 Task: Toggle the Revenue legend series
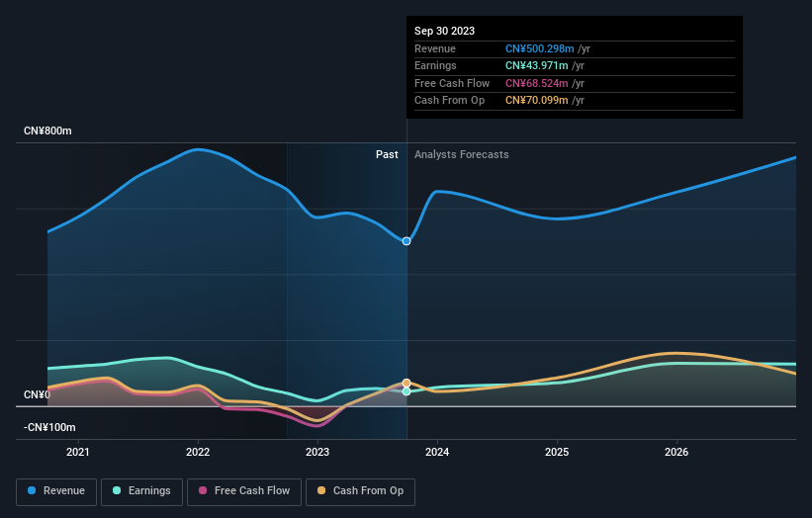point(56,491)
